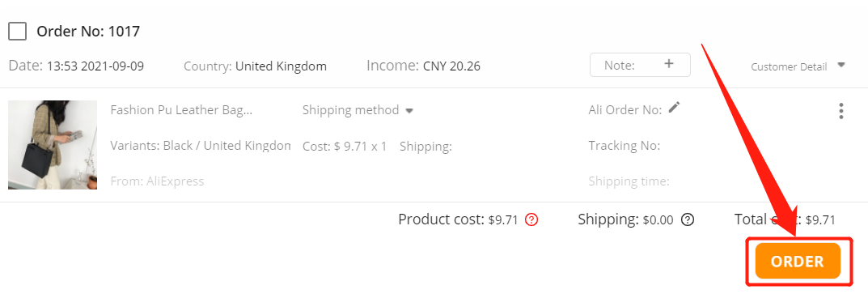The image size is (868, 294).
Task: Open the Fashion Pu Leather Bag product title
Action: click(181, 110)
